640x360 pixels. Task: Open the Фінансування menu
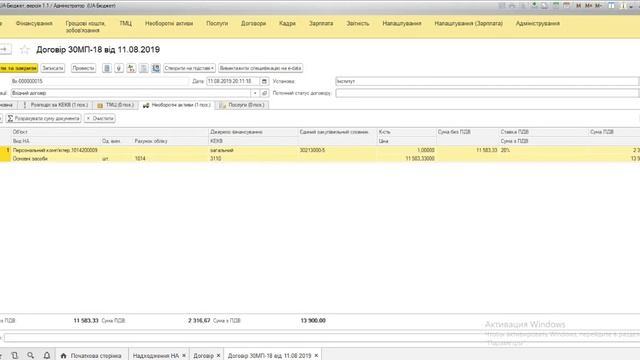pyautogui.click(x=34, y=24)
